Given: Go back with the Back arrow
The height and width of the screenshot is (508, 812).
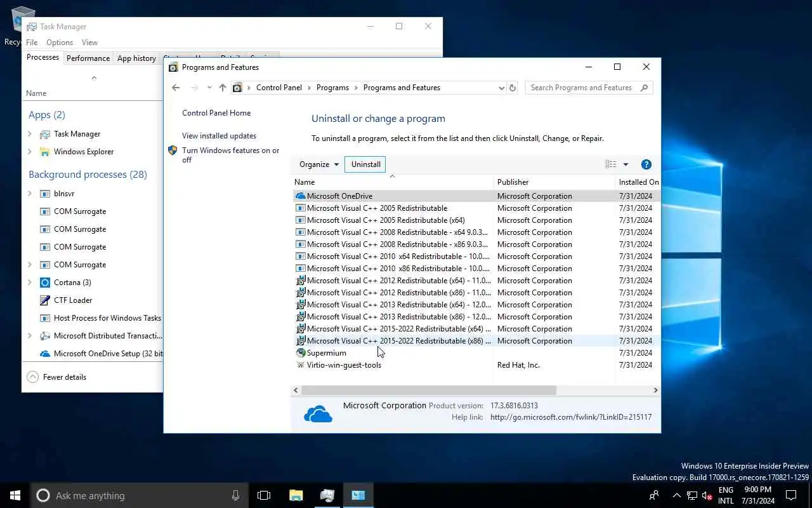Looking at the screenshot, I should (x=176, y=88).
